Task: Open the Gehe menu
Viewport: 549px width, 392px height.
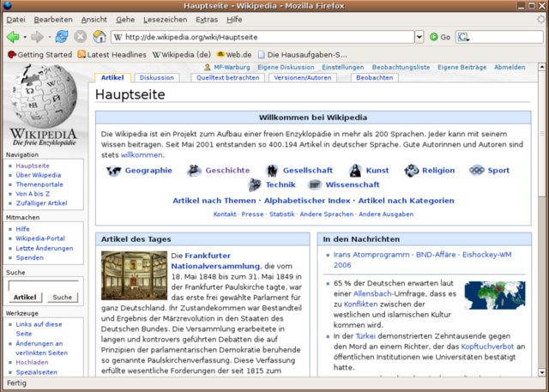Action: click(x=125, y=20)
